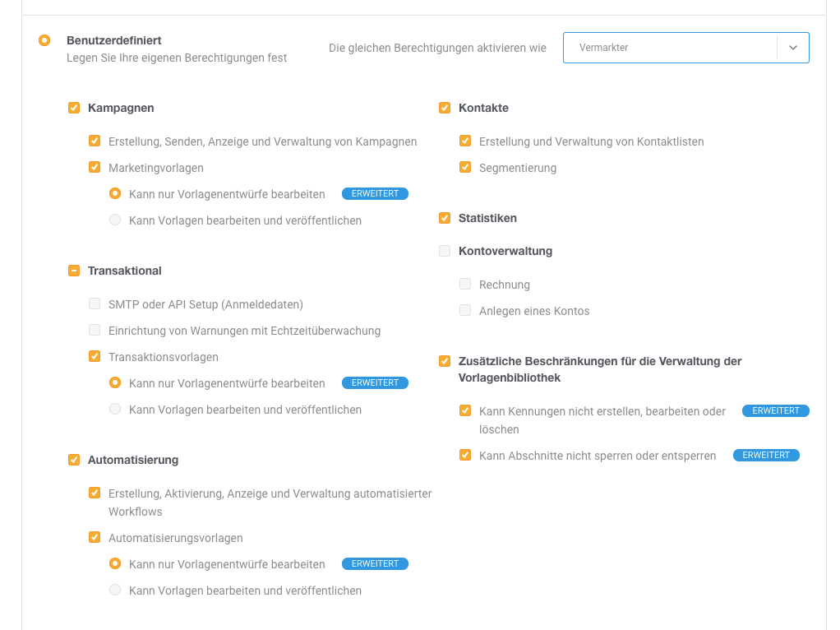Toggle the Automatisierung checkbox

[74, 460]
